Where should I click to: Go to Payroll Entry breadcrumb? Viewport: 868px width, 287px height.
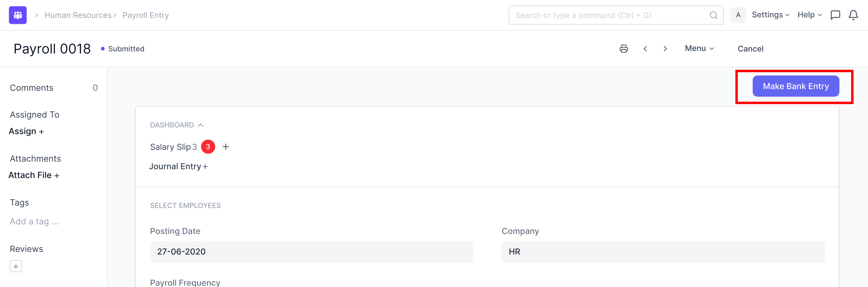146,15
